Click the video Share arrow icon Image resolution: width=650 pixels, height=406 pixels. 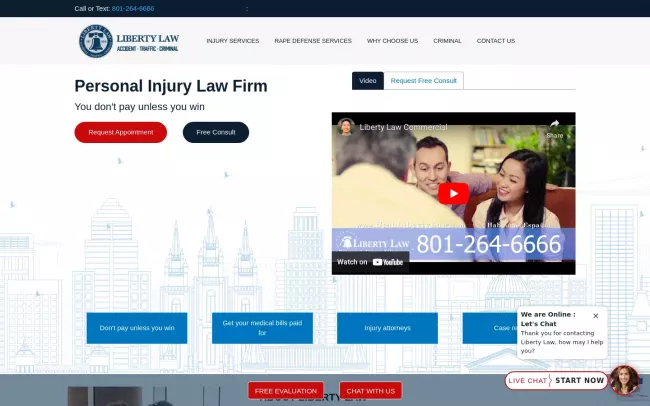pos(554,126)
